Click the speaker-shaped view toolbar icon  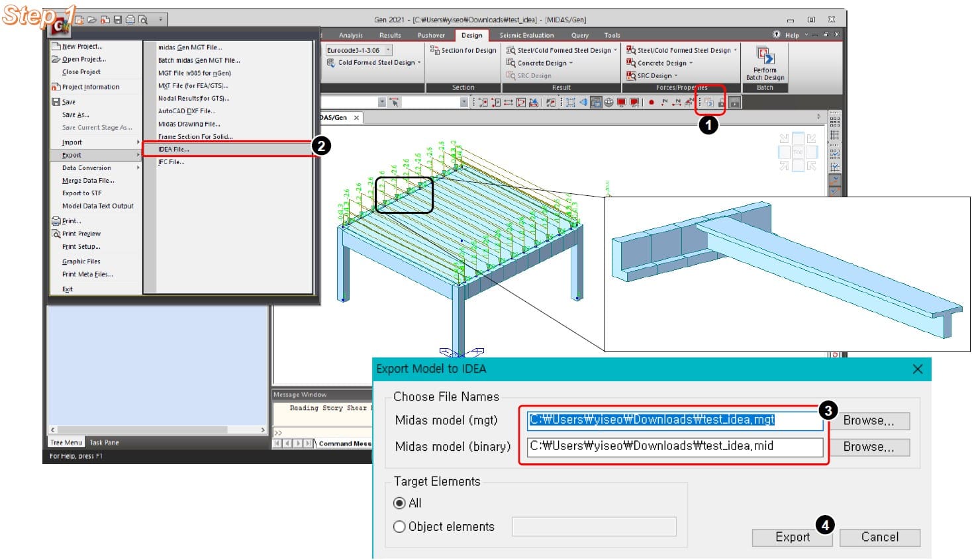tap(583, 102)
